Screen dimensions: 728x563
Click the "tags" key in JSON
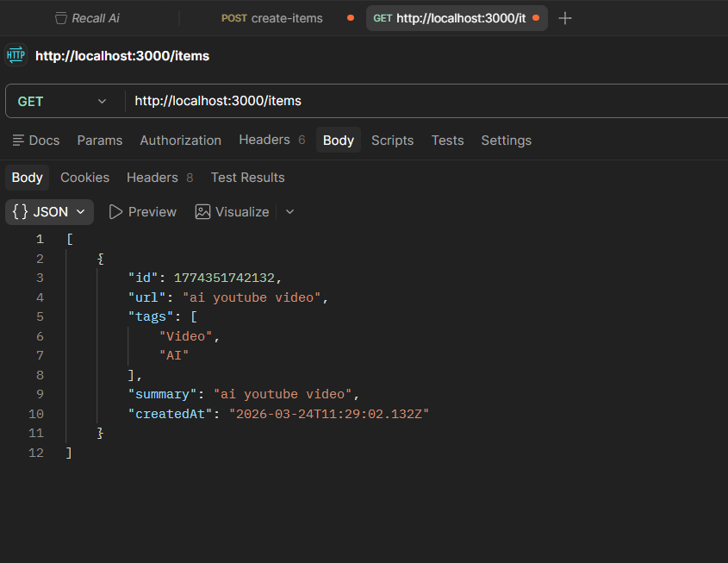click(x=151, y=316)
